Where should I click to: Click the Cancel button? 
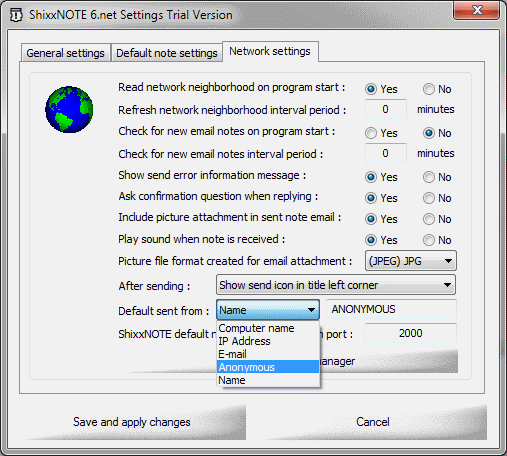click(373, 422)
